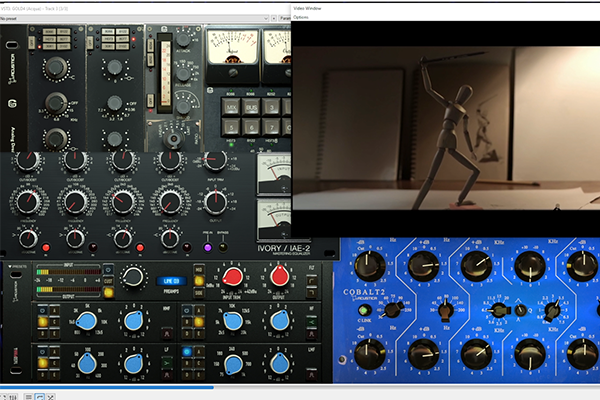Select the bell shape icon in HMF band
Screen dimensions: 600x400
click(x=167, y=333)
